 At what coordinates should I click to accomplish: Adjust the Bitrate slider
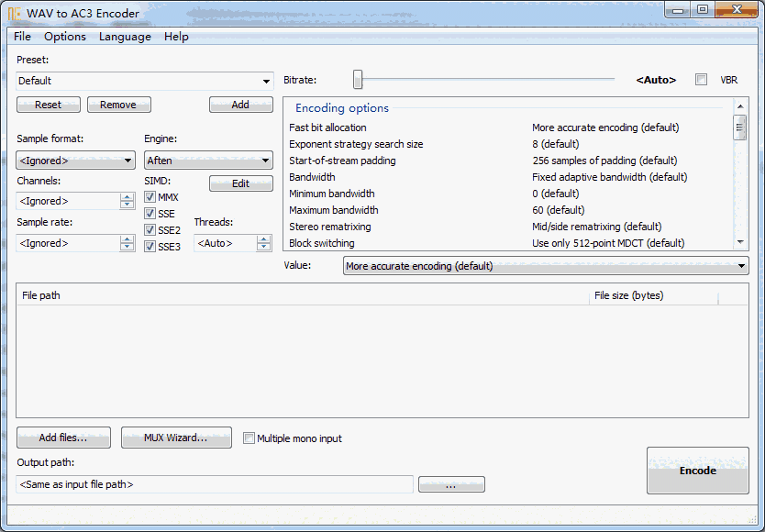tap(357, 80)
